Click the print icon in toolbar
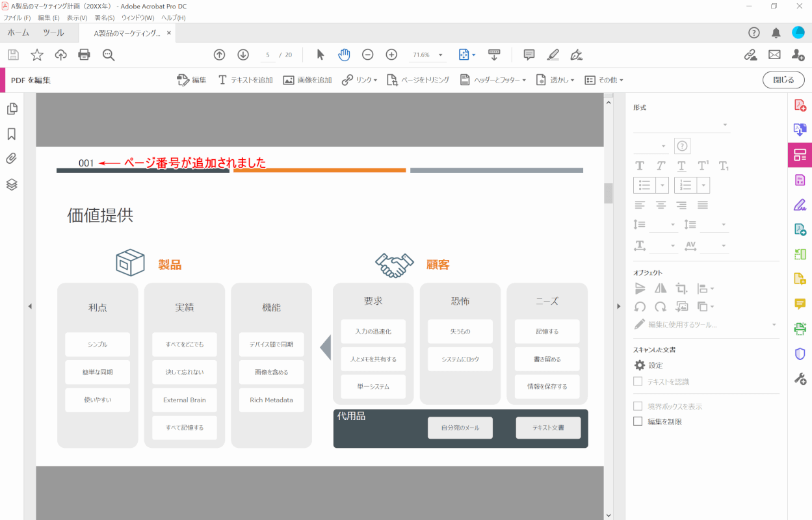The width and height of the screenshot is (812, 520). (85, 55)
